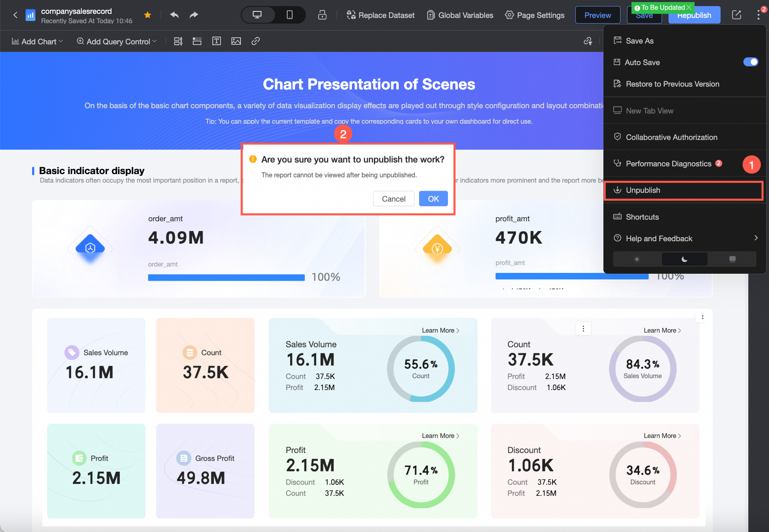Image resolution: width=769 pixels, height=532 pixels.
Task: Toggle the favorite star for companysalesrecord
Action: tap(148, 15)
